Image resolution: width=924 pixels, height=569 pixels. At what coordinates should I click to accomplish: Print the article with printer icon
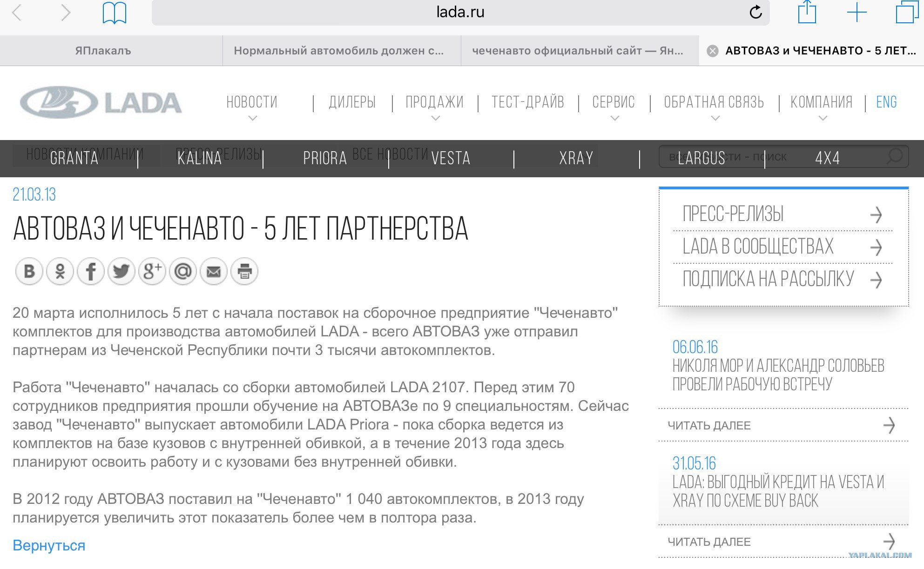244,271
